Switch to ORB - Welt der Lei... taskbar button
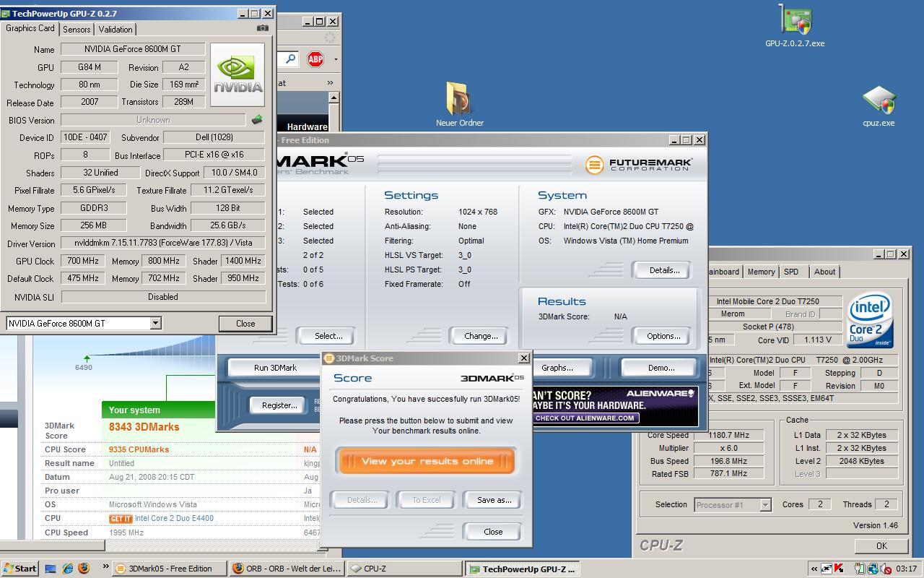 coord(287,569)
